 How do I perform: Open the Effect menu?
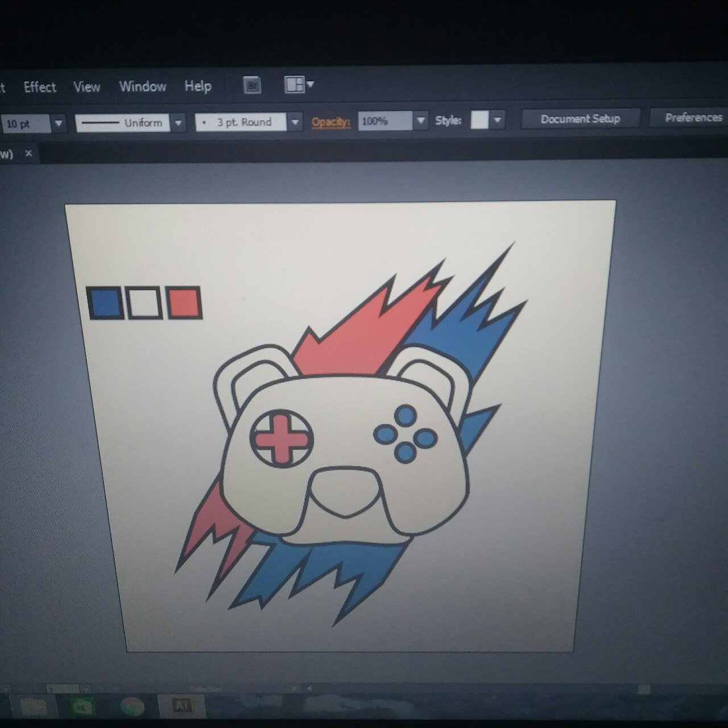point(40,87)
